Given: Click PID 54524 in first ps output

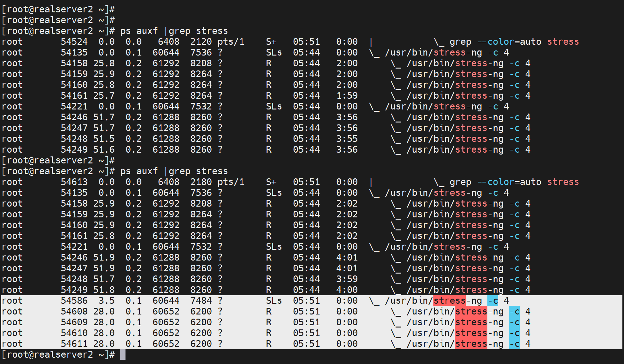Looking at the screenshot, I should coord(74,42).
